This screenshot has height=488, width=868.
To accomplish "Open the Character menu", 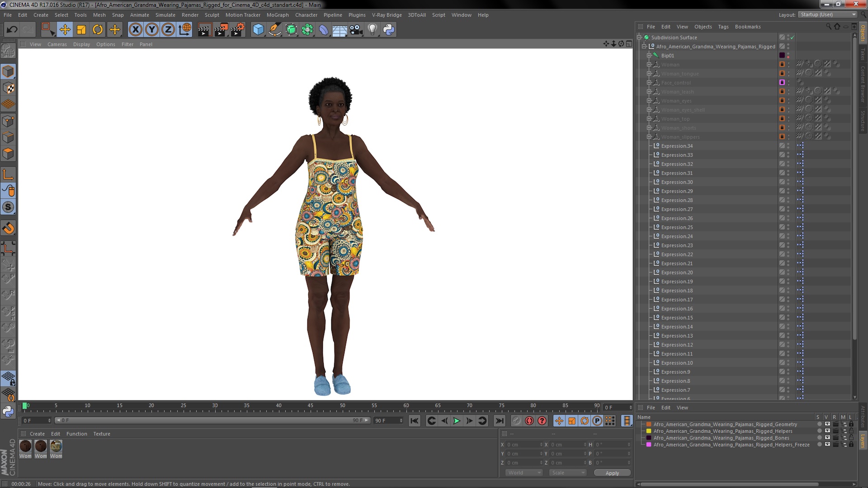I will (306, 15).
